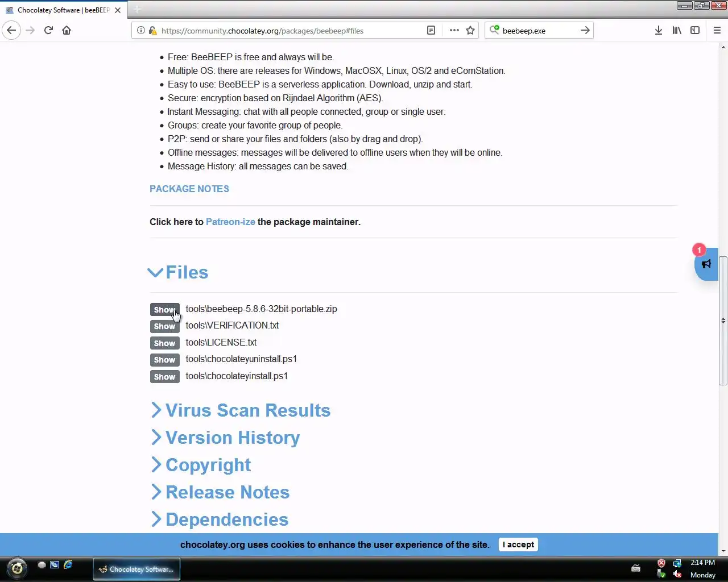Click the PACKAGE NOTES heading
Screen dimensions: 728x582
pos(189,189)
